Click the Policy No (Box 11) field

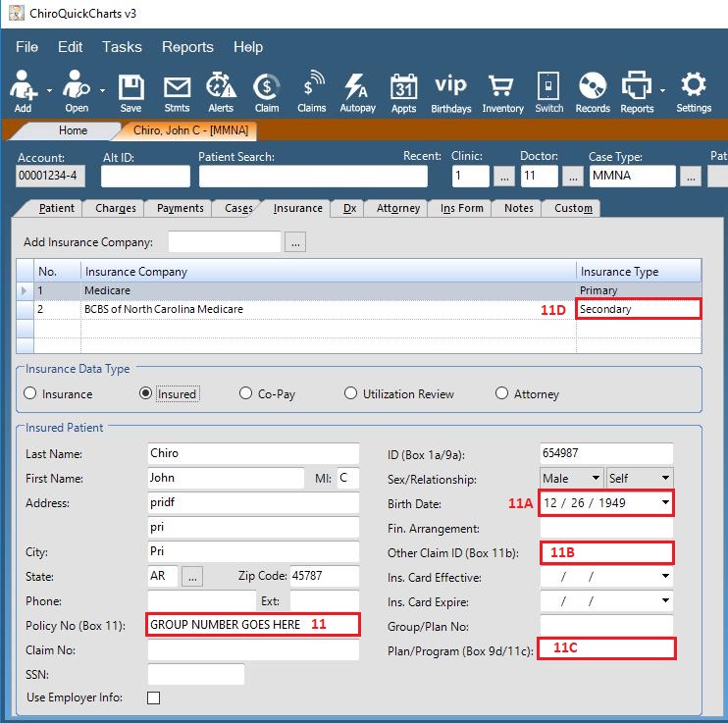[x=253, y=624]
